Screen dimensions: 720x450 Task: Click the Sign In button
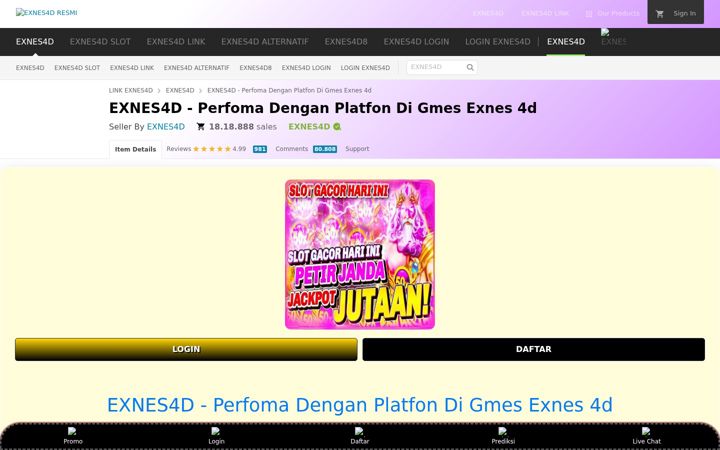click(684, 13)
